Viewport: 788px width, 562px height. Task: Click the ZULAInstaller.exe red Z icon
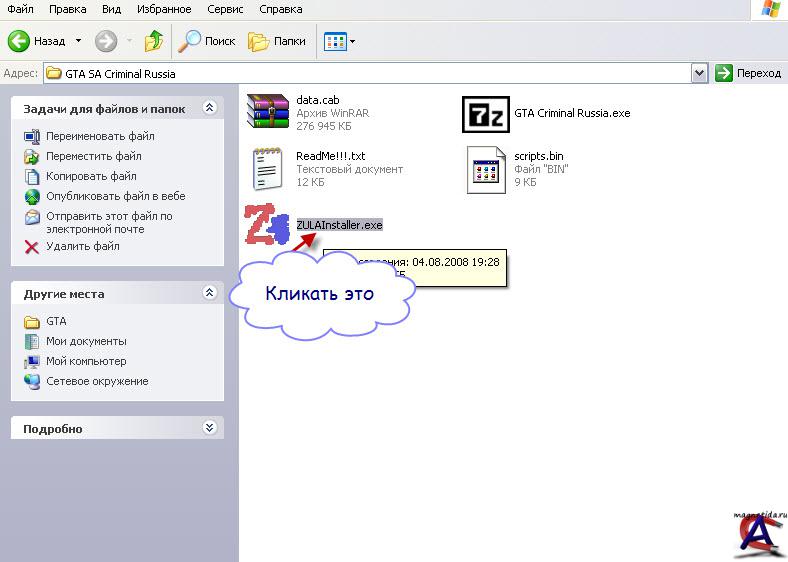tap(266, 225)
